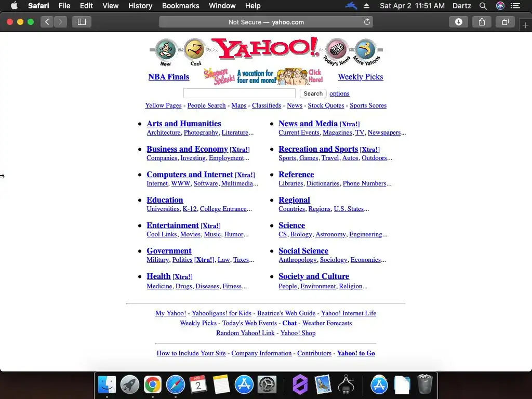Viewport: 532px width, 399px height.
Task: Open the History menu
Action: pyautogui.click(x=140, y=6)
